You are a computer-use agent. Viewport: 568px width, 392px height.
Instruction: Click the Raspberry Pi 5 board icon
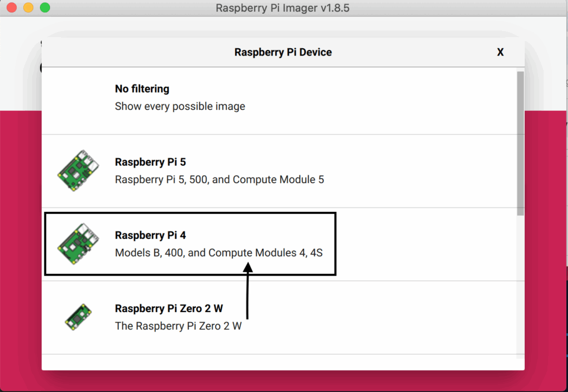coord(78,170)
